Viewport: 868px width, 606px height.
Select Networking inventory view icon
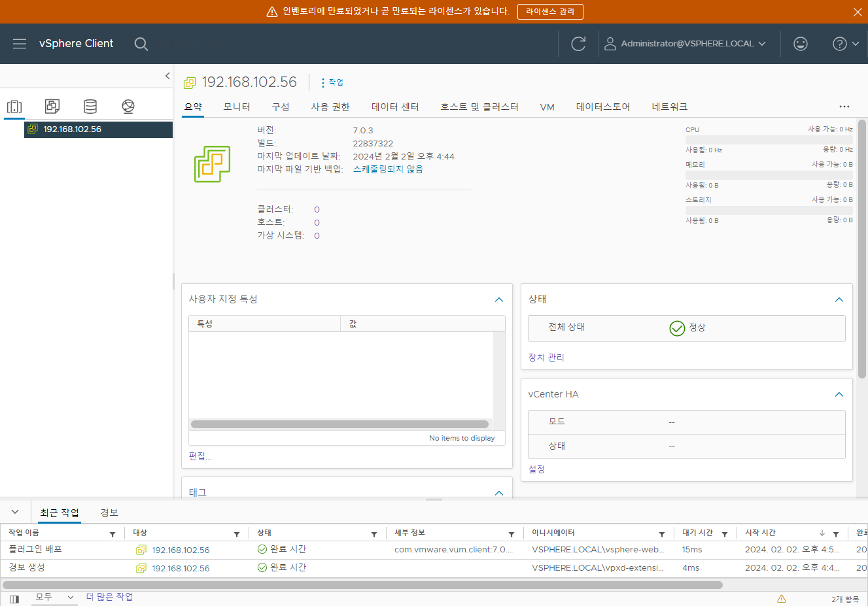(128, 107)
